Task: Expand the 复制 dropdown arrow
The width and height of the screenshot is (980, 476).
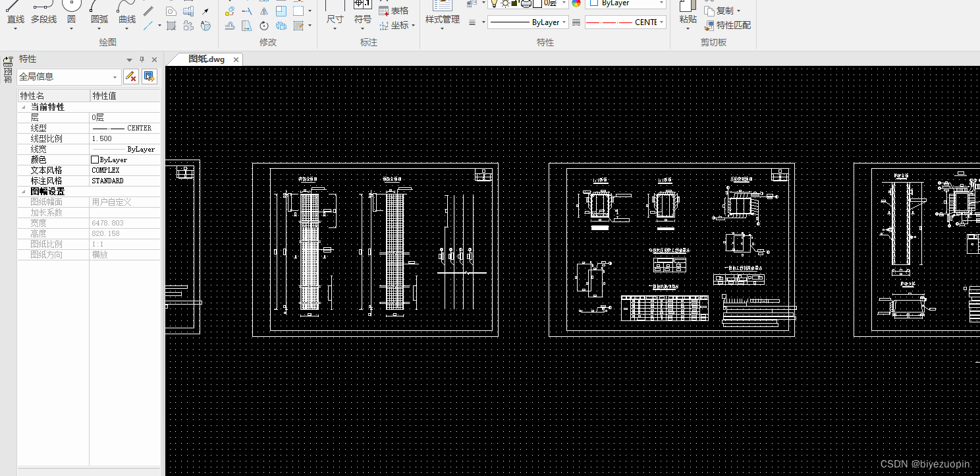Action: (738, 11)
